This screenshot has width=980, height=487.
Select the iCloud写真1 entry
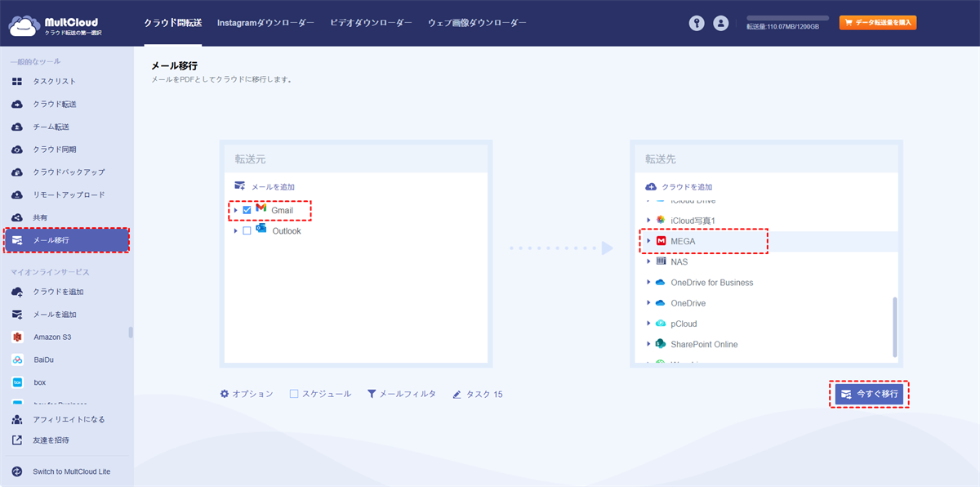(x=693, y=221)
